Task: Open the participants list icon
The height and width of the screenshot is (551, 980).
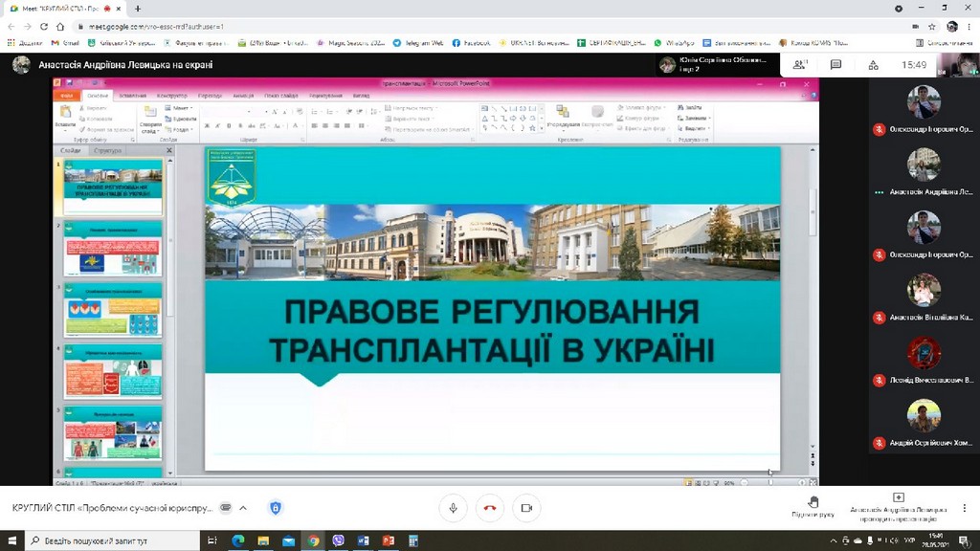Action: 800,65
